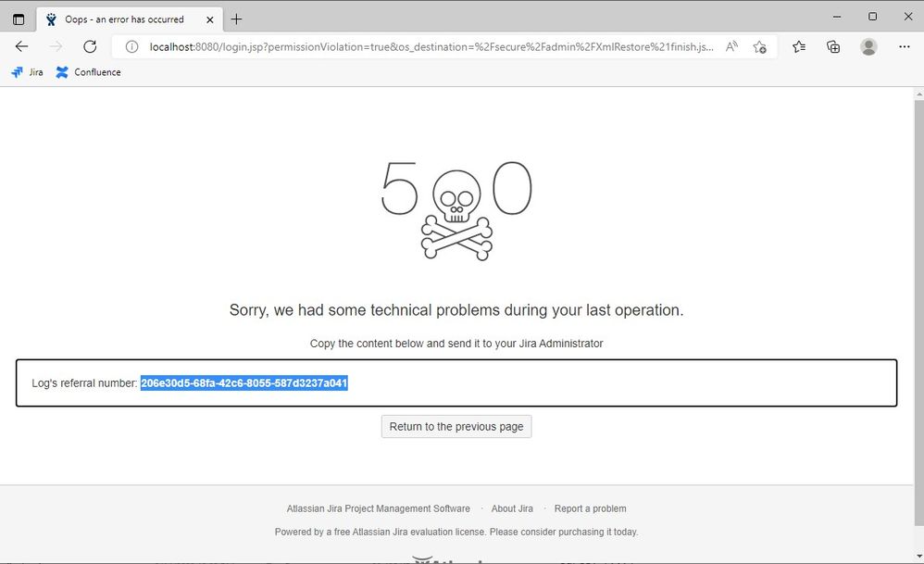Screen dimensions: 924x564
Task: Open the Favorites list
Action: click(798, 46)
